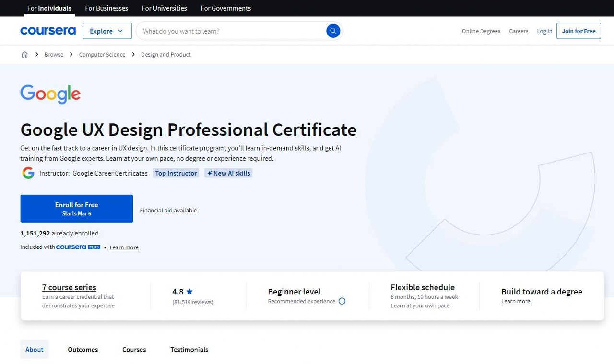The width and height of the screenshot is (614, 364).
Task: Click the rating star icon
Action: [189, 291]
